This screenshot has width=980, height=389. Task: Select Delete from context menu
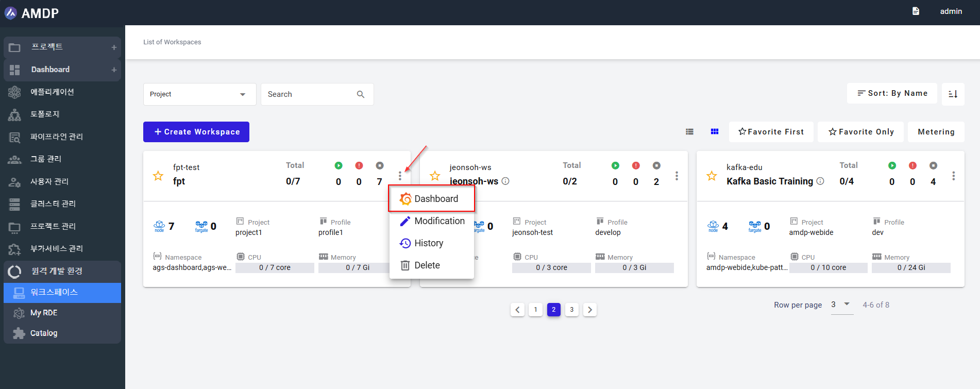pos(432,265)
